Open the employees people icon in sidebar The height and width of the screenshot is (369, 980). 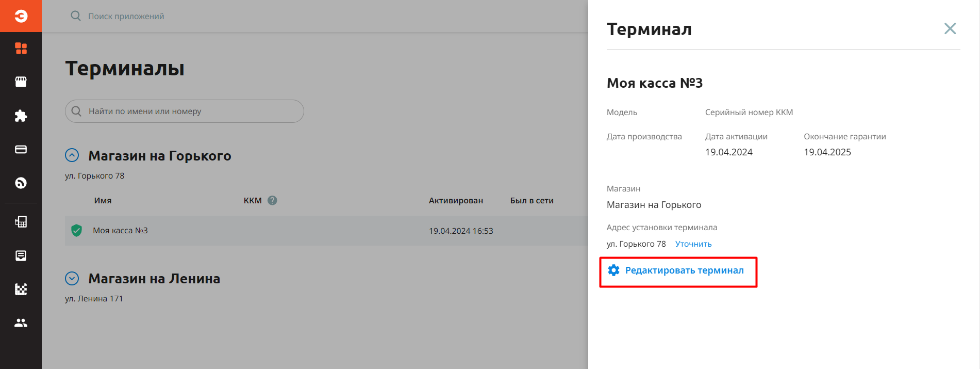coord(21,323)
